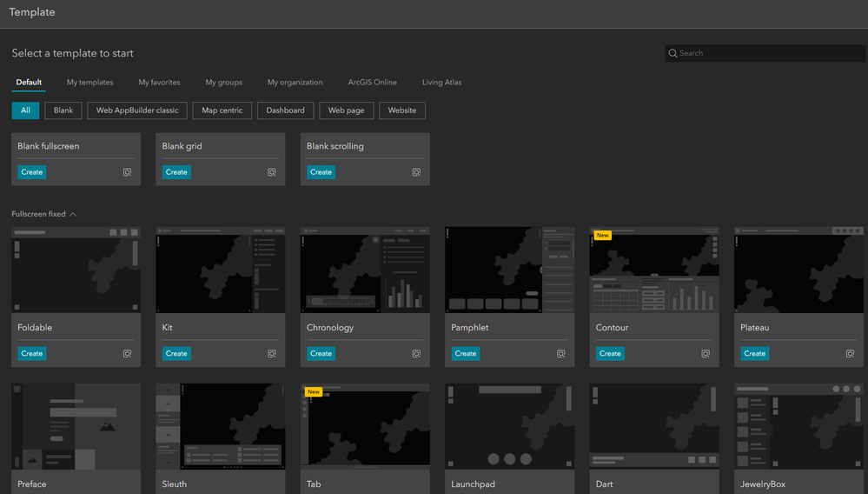868x494 pixels.
Task: Select the Chronology template thumbnail
Action: coord(365,270)
